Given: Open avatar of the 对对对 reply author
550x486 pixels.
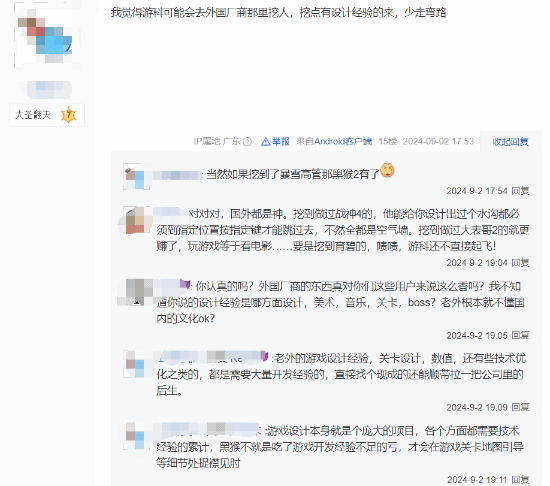Looking at the screenshot, I should tap(136, 220).
